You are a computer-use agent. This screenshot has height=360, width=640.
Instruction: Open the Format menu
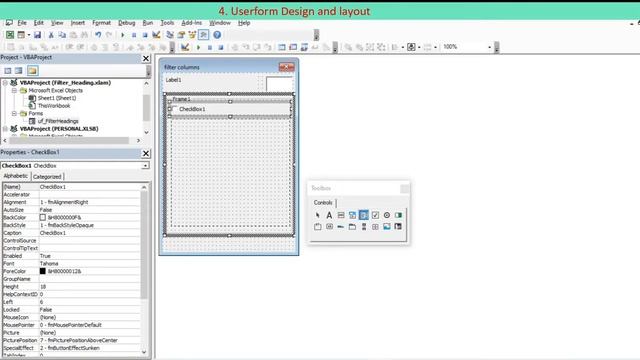pos(101,23)
